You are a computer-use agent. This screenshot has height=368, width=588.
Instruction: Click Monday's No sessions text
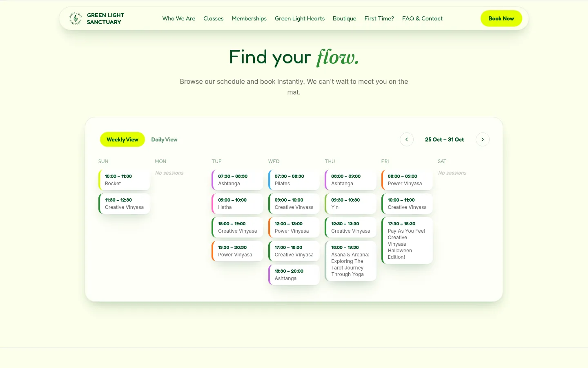point(169,173)
